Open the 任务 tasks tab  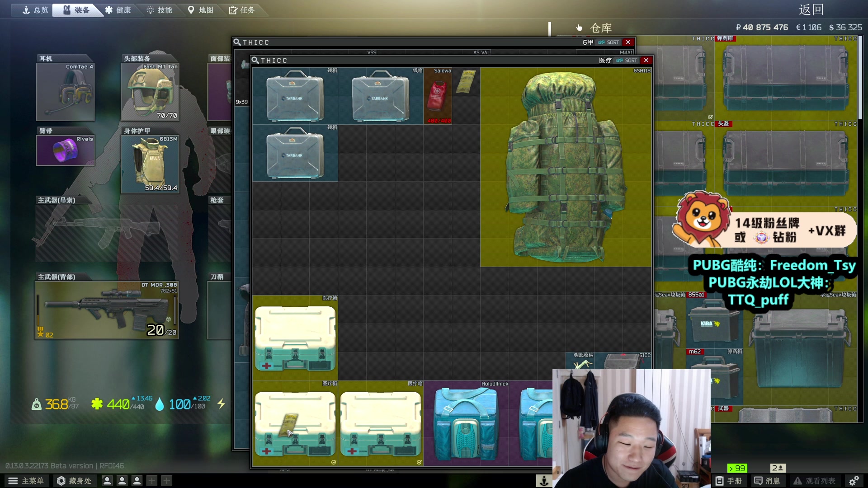(x=242, y=10)
